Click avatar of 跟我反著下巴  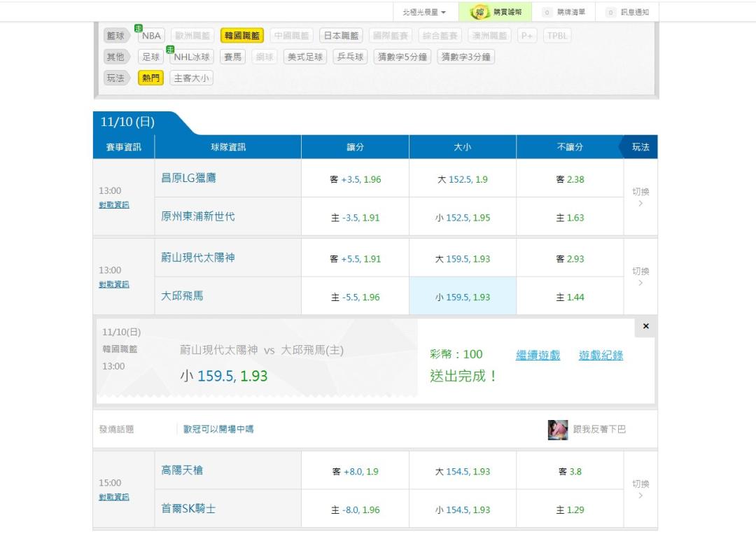click(558, 430)
